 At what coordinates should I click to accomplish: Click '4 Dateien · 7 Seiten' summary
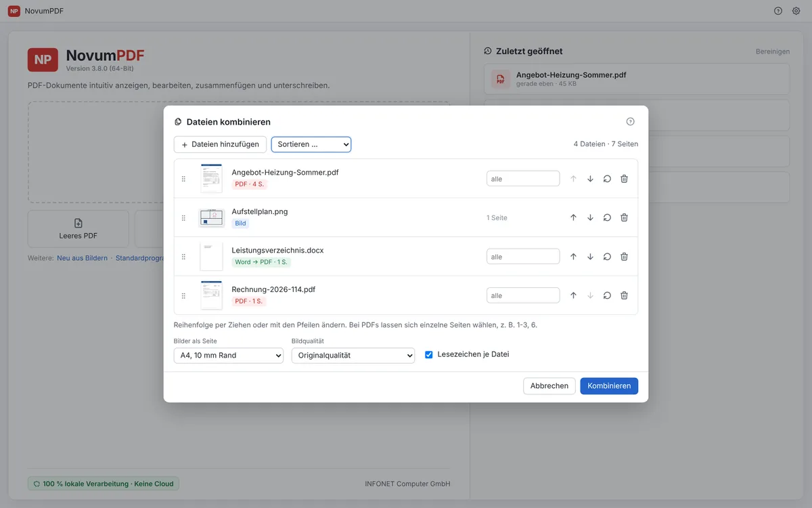(x=606, y=144)
